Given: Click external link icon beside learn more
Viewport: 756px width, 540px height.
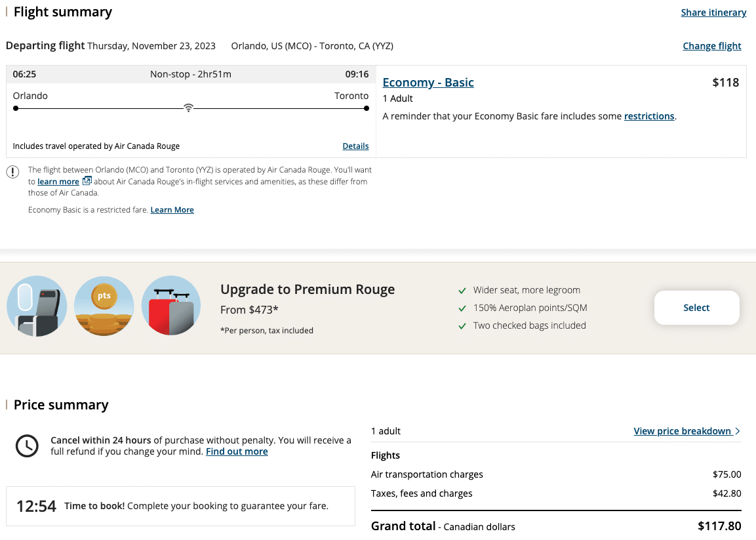Looking at the screenshot, I should pos(87,181).
